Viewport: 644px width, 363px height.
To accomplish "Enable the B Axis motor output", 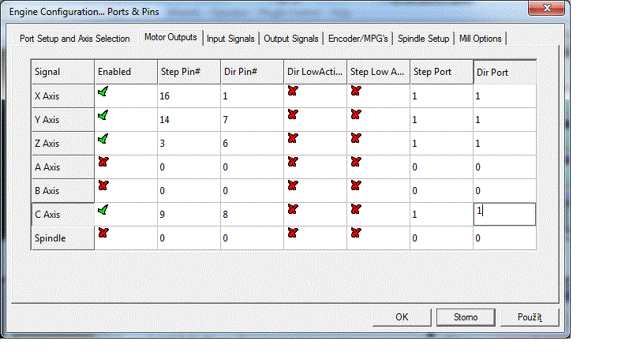I will pos(103,186).
